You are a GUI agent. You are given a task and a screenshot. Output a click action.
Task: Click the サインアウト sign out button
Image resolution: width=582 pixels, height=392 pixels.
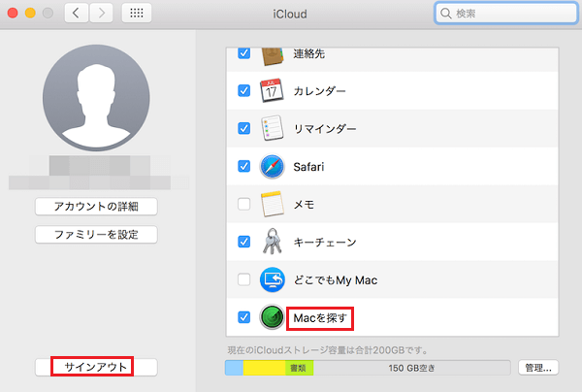pyautogui.click(x=96, y=367)
